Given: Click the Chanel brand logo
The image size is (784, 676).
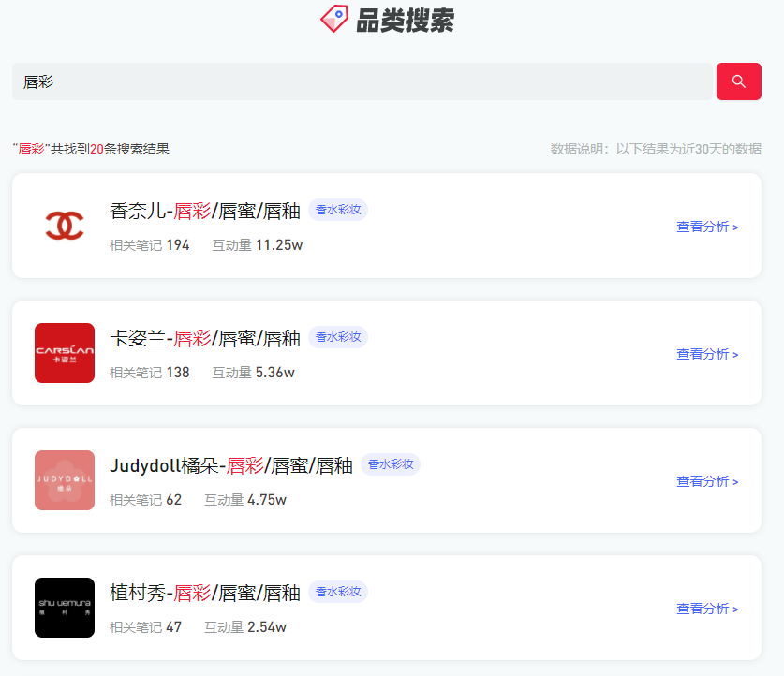Looking at the screenshot, I should pyautogui.click(x=65, y=226).
